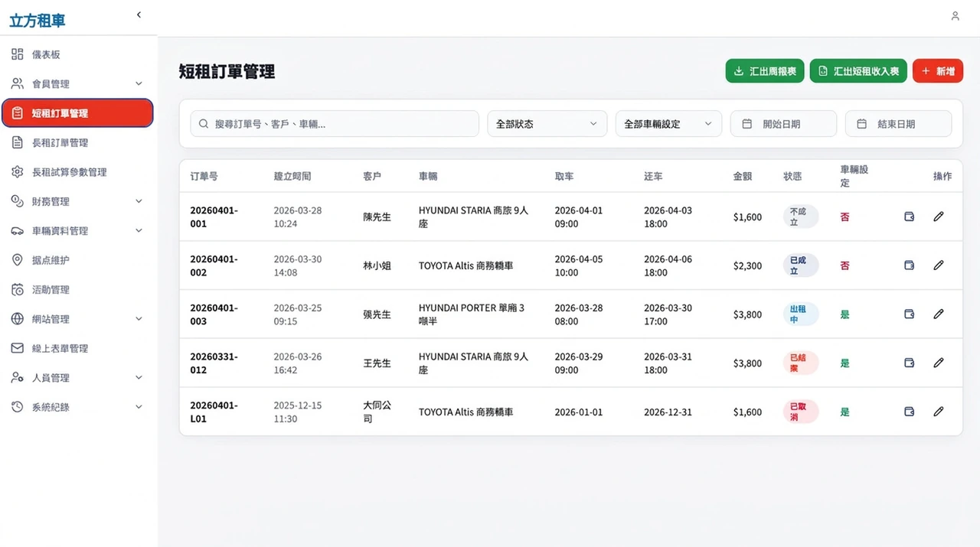Screen dimensions: 980x547
Task: Click the 儀表板 grid icon
Action: 17,54
